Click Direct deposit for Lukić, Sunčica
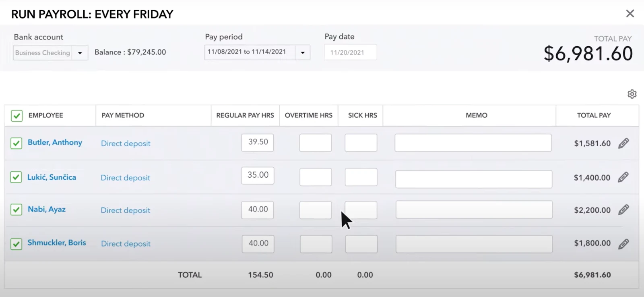 [126, 178]
